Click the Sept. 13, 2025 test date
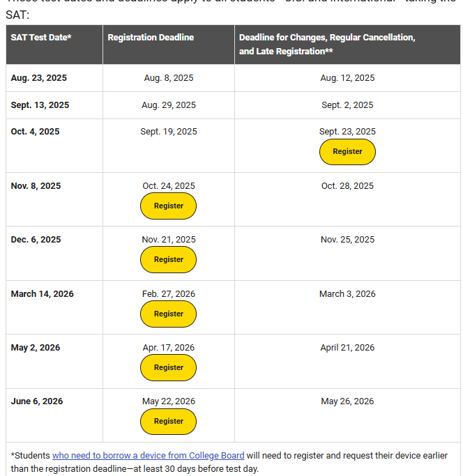Image resolution: width=463 pixels, height=476 pixels. pos(40,105)
